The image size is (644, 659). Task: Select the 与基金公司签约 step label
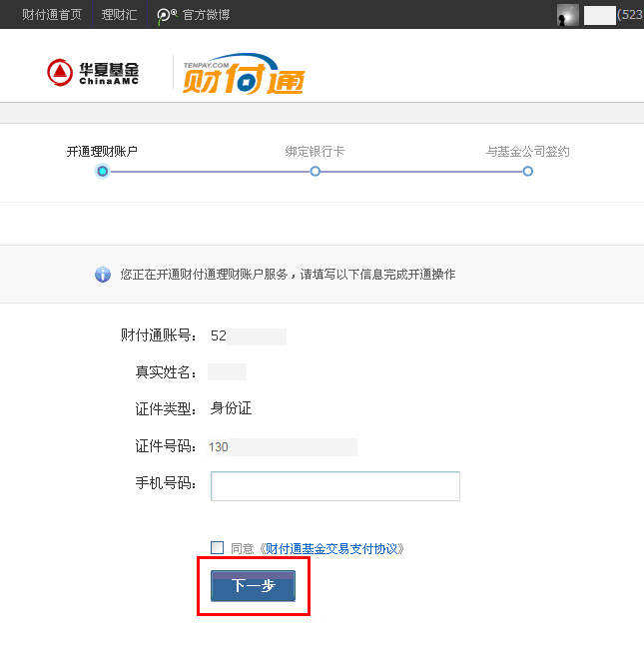click(527, 152)
